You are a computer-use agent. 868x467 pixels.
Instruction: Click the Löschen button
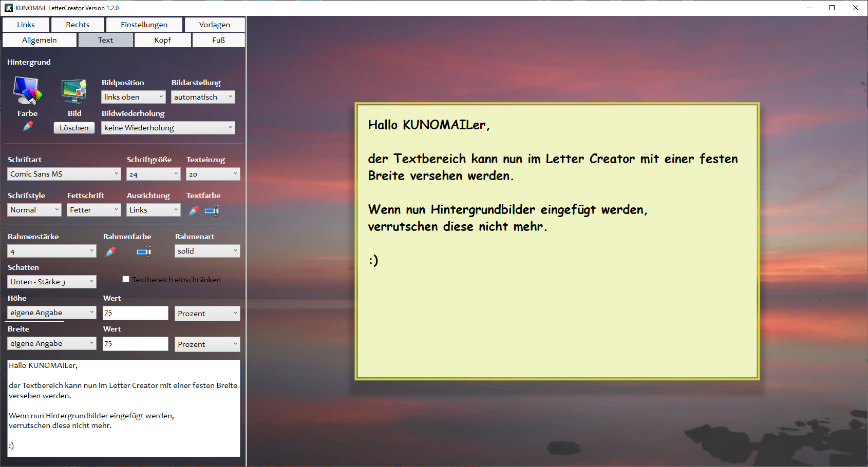click(74, 128)
